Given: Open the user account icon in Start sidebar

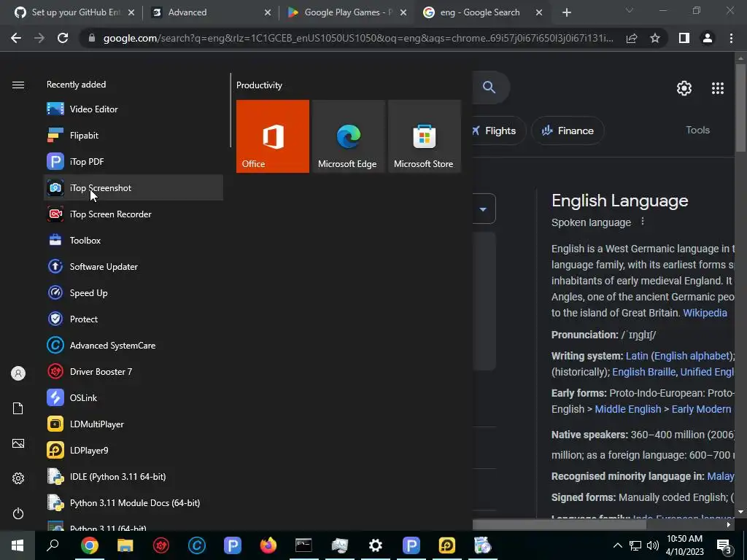Looking at the screenshot, I should coord(18,373).
